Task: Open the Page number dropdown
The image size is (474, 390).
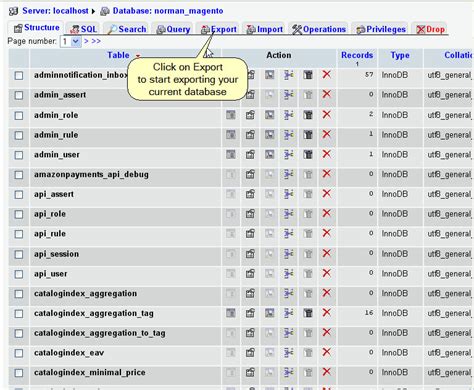Action: 70,41
